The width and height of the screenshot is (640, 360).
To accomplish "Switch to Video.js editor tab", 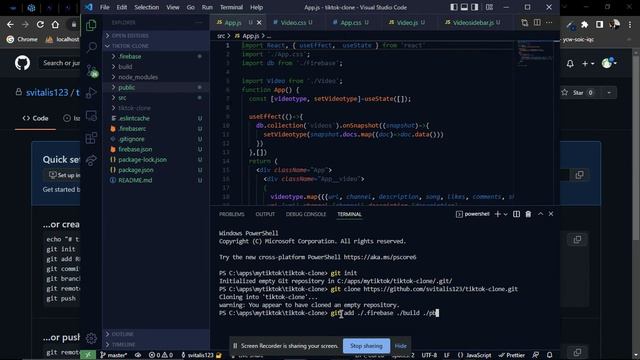I will tap(407, 23).
